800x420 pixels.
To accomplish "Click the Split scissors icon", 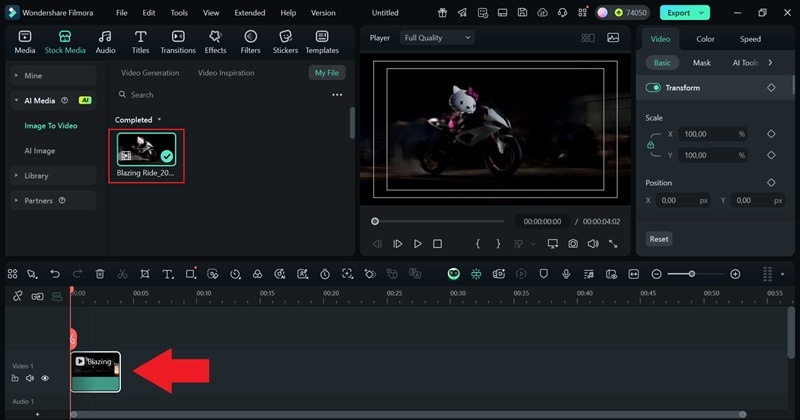I will (x=122, y=274).
